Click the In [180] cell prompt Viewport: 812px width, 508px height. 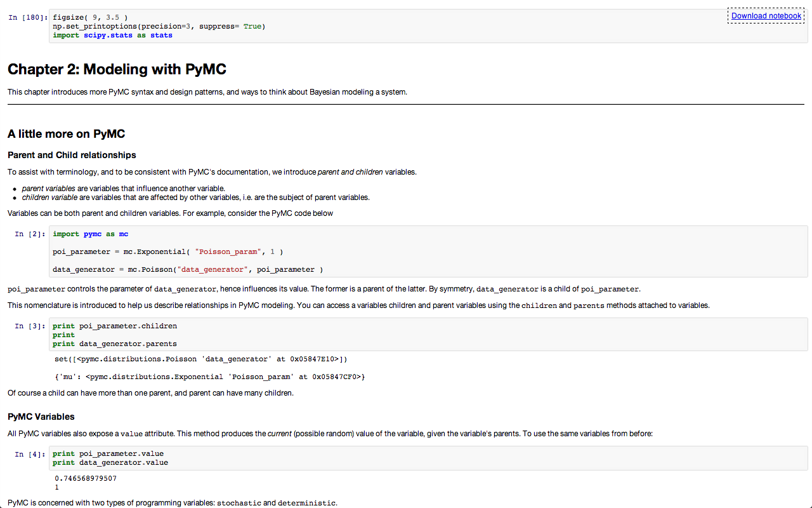28,18
